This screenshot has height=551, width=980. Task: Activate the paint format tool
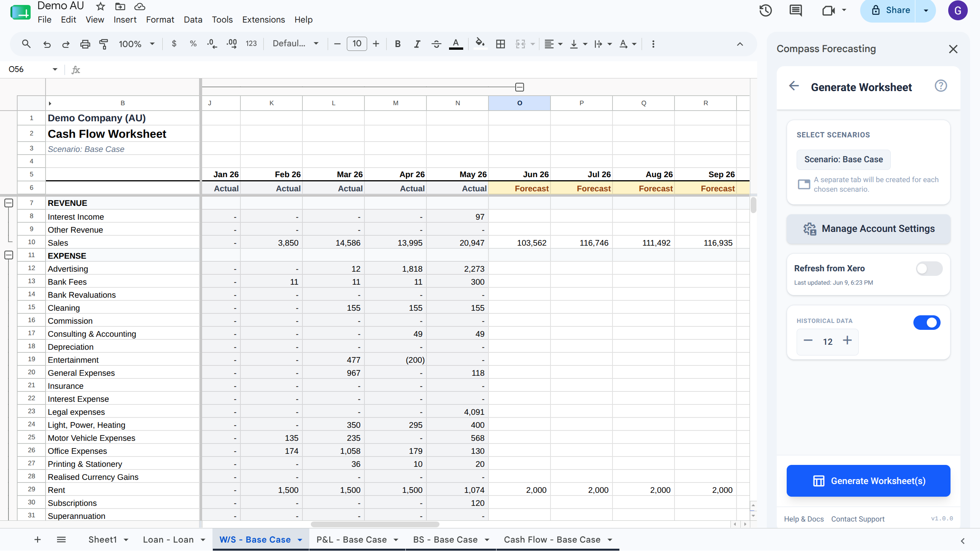(x=104, y=44)
